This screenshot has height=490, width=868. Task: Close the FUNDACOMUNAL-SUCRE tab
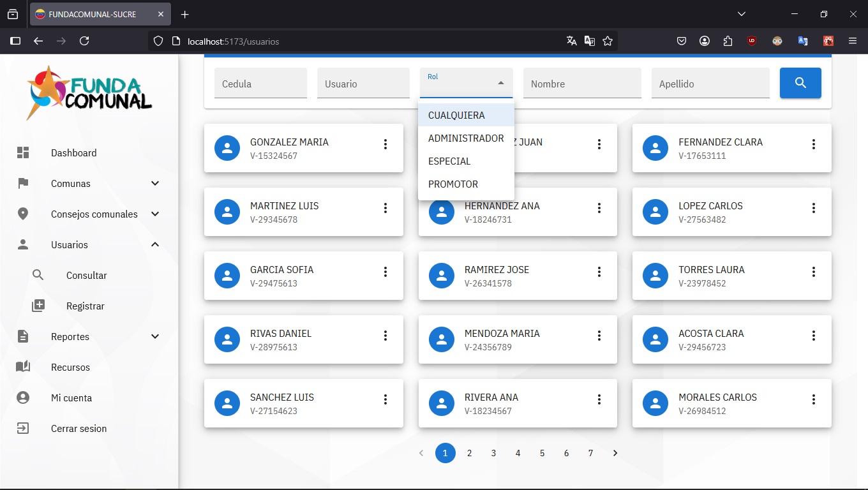[161, 14]
